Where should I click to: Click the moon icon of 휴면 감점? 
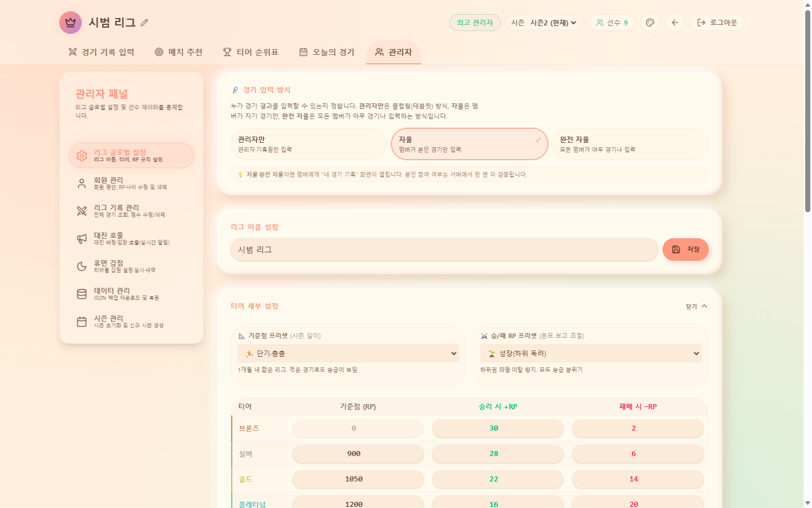tap(82, 266)
